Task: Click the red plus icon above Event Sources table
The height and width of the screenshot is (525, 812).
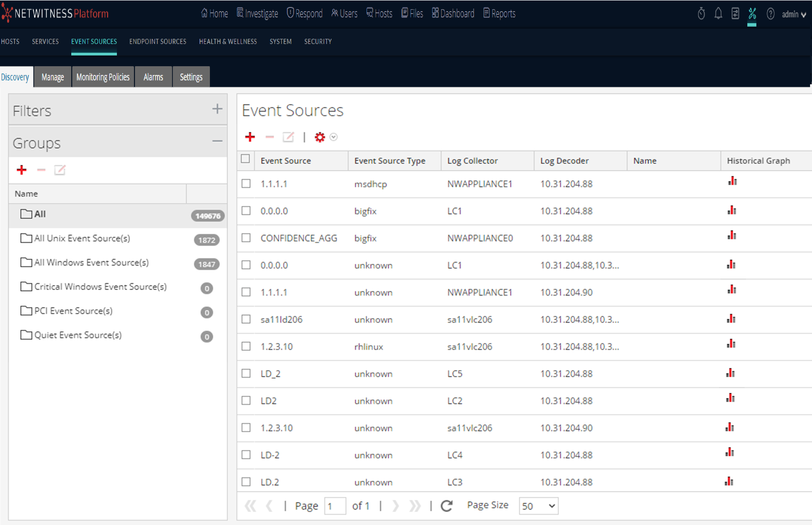Action: coord(250,137)
